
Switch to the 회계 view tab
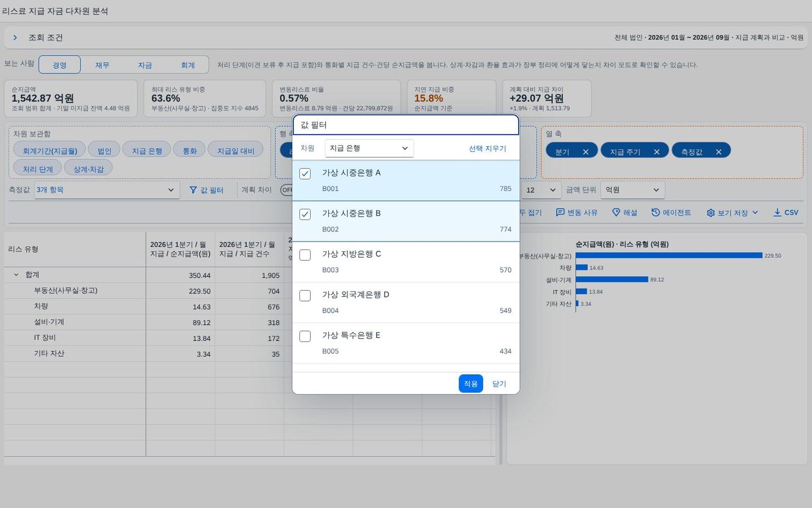coord(188,65)
